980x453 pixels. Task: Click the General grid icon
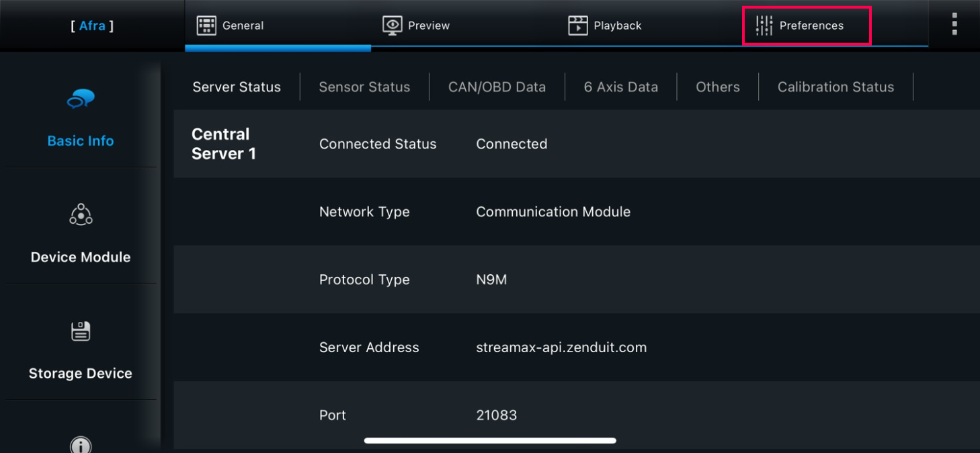pos(206,26)
